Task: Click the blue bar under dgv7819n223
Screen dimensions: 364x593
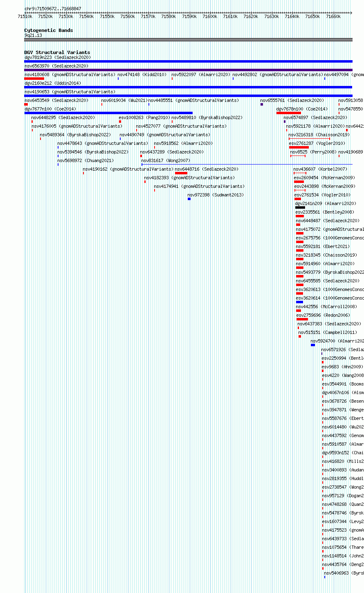Action: click(x=188, y=61)
